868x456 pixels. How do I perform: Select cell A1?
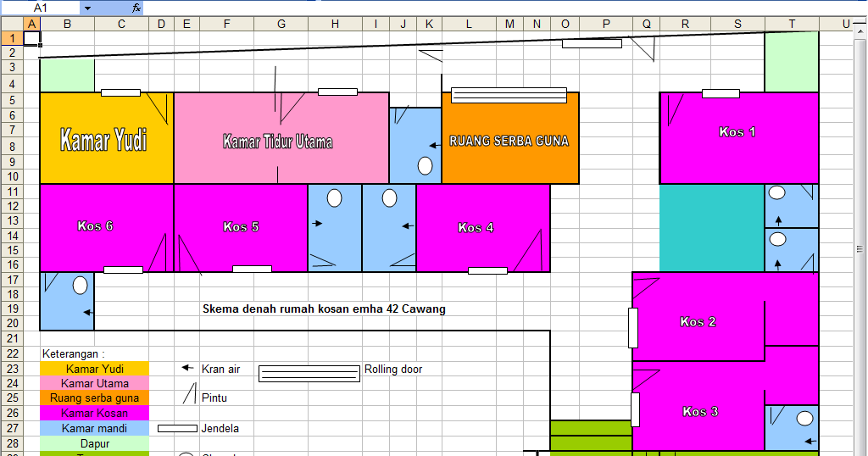click(x=32, y=38)
